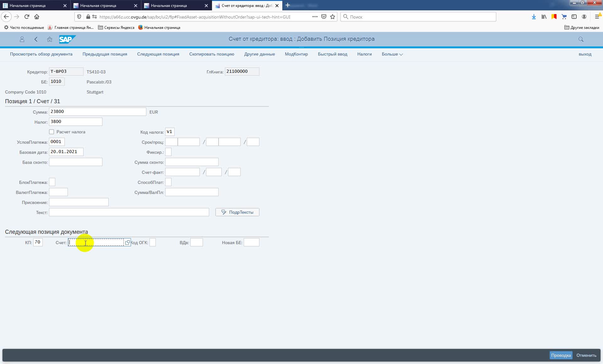603x364 pixels.
Task: Open Начальная страница bookmark
Action: point(159,27)
